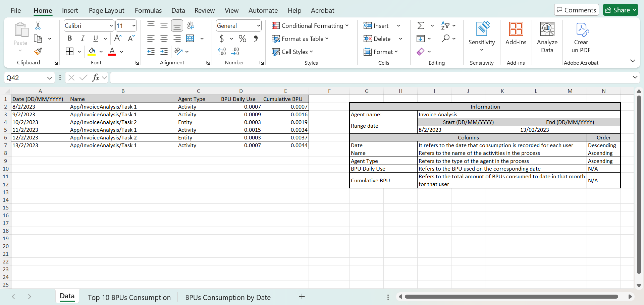Click the Comments button

pyautogui.click(x=576, y=10)
